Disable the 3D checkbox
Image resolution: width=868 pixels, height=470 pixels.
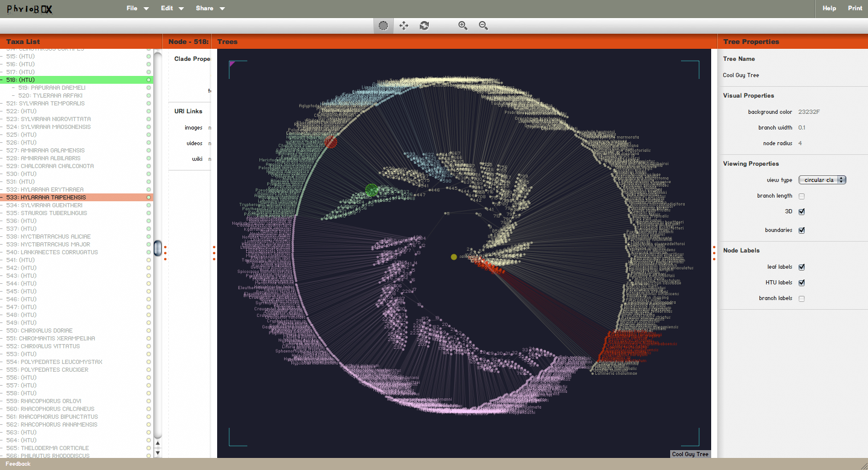(802, 211)
